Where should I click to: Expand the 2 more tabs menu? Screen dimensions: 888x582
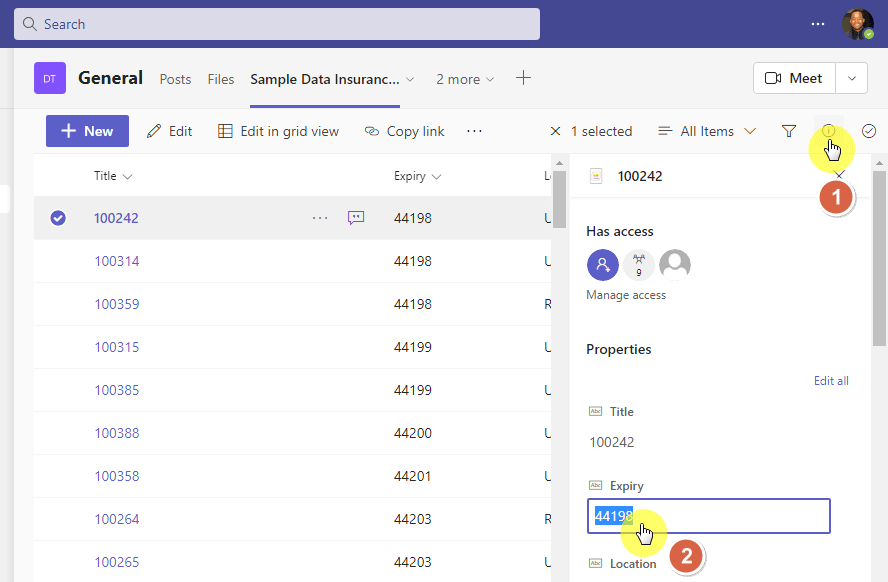465,79
